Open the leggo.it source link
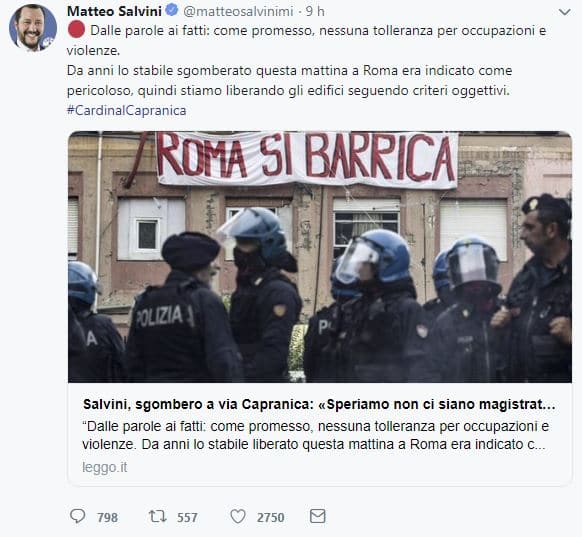This screenshot has height=537, width=582. (105, 467)
